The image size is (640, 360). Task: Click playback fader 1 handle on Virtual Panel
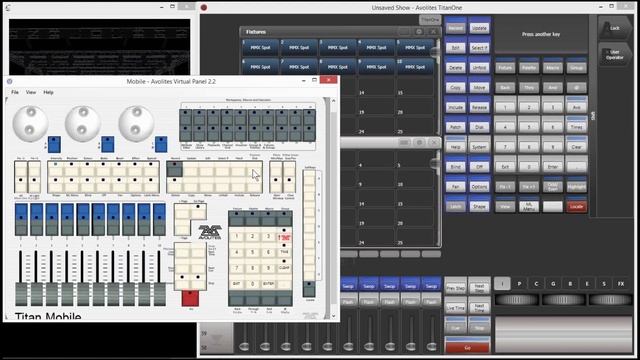(21, 294)
